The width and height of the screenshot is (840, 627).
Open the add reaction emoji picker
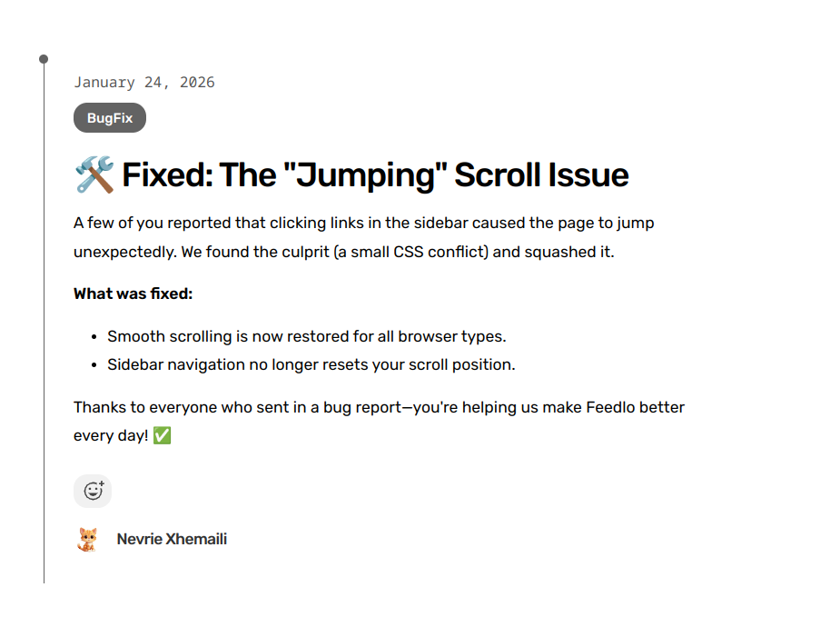click(x=93, y=491)
